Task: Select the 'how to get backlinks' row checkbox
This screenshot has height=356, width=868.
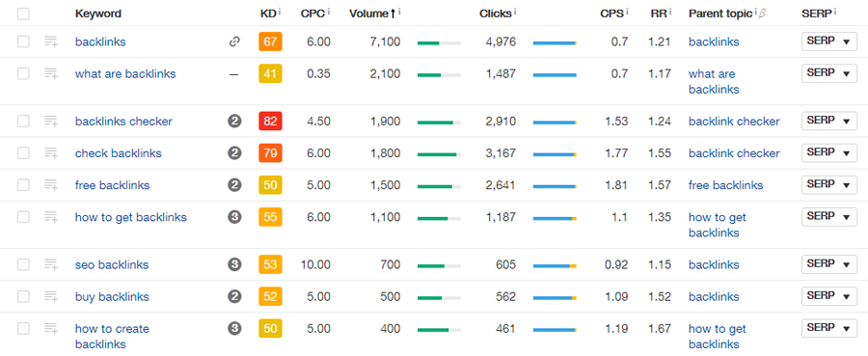Action: pyautogui.click(x=23, y=217)
